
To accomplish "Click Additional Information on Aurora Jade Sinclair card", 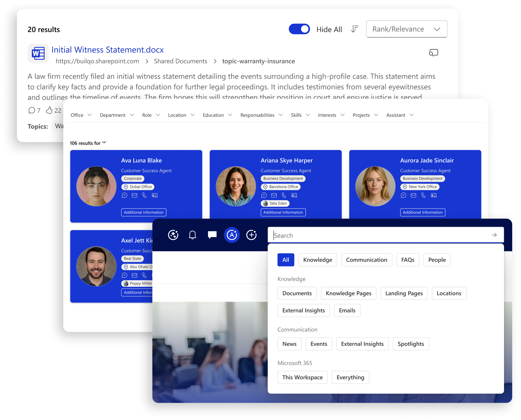I will click(423, 212).
